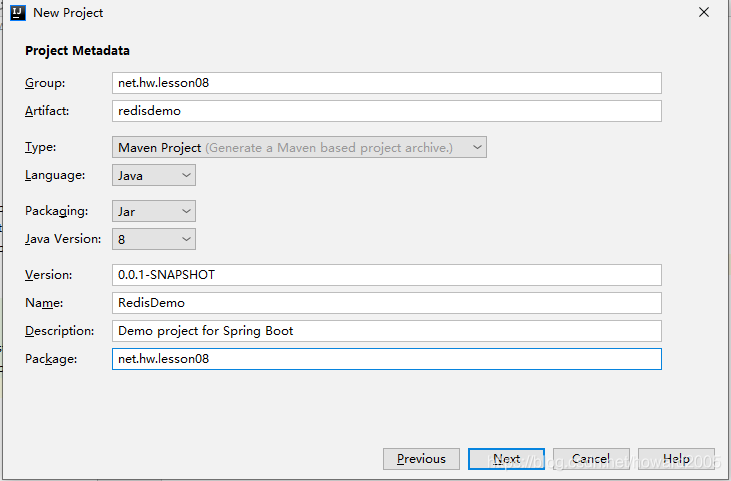Open the Packaging dropdown showing Jar
Image resolution: width=731 pixels, height=481 pixels.
click(x=154, y=211)
